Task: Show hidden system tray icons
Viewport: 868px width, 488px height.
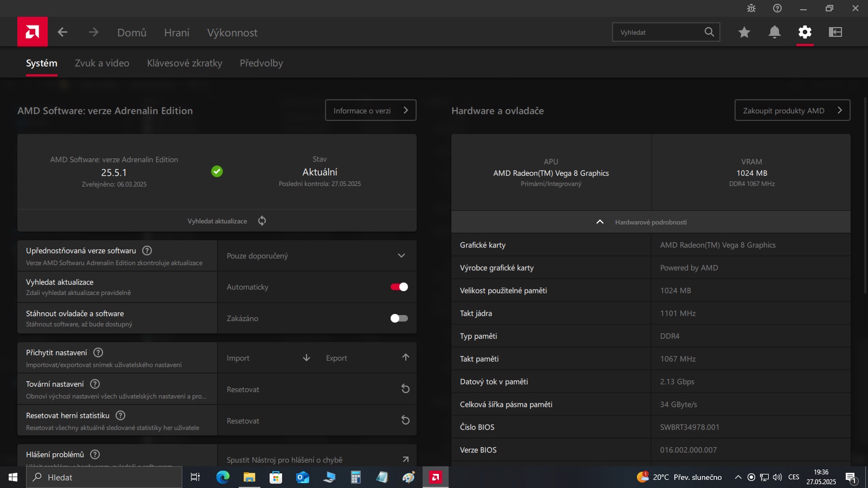Action: 738,477
